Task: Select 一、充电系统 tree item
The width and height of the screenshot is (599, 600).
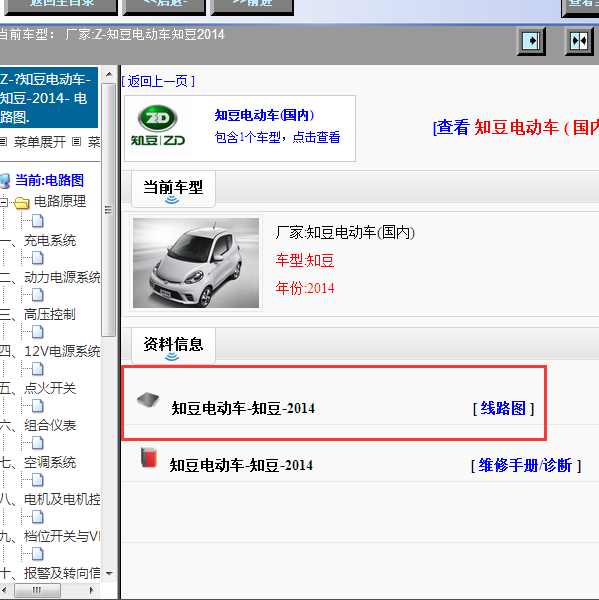Action: (38, 240)
